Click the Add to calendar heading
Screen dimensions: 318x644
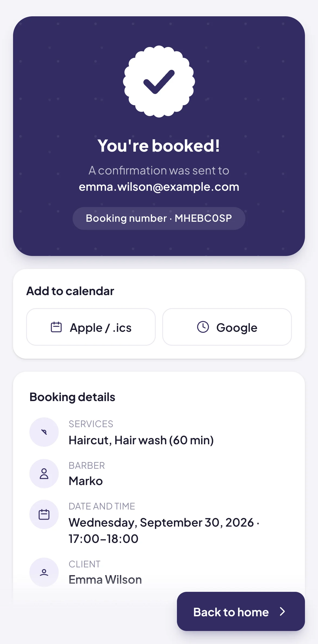[x=70, y=291]
